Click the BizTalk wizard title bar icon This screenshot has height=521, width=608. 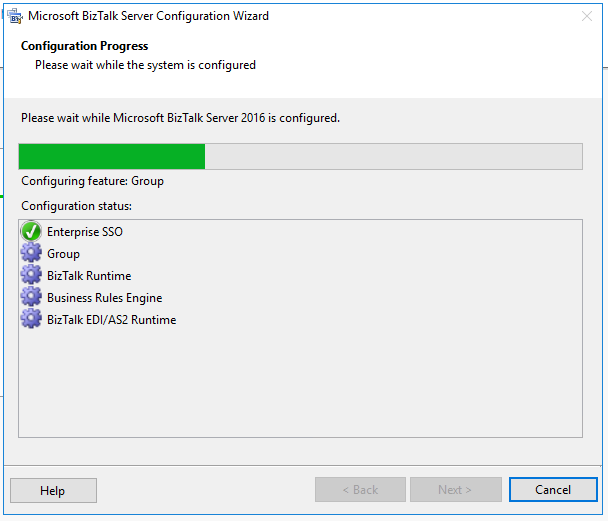15,16
